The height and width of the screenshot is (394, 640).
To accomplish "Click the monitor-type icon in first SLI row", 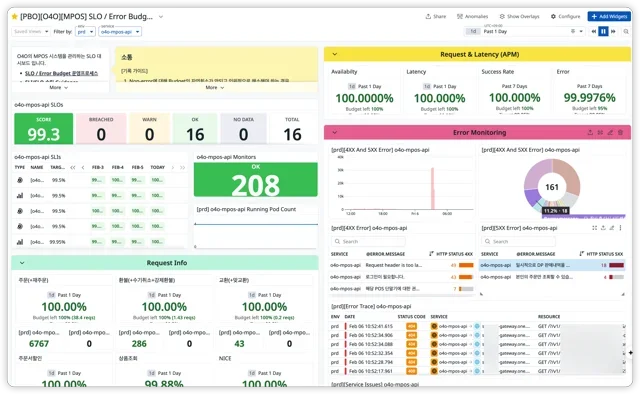I will click(x=20, y=180).
